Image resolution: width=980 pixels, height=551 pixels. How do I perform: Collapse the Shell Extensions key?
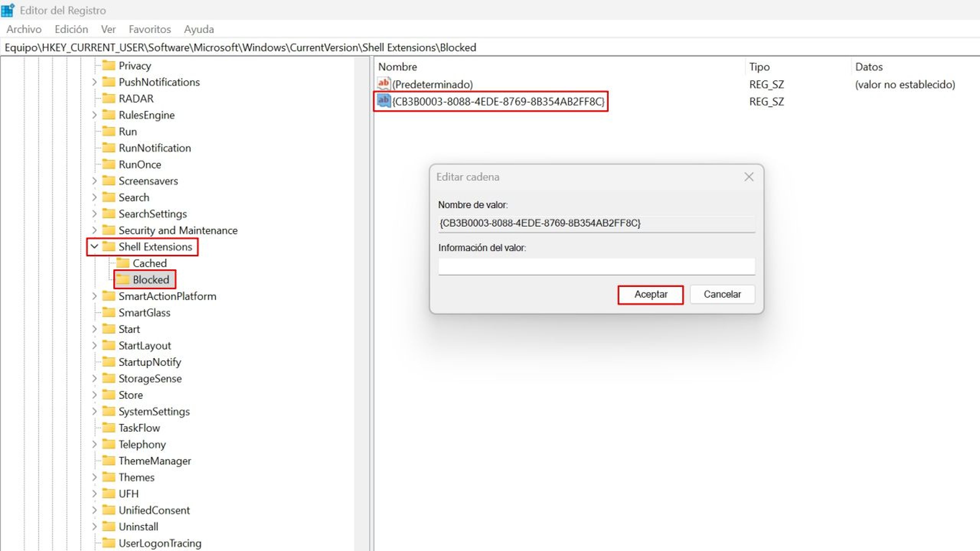click(94, 246)
